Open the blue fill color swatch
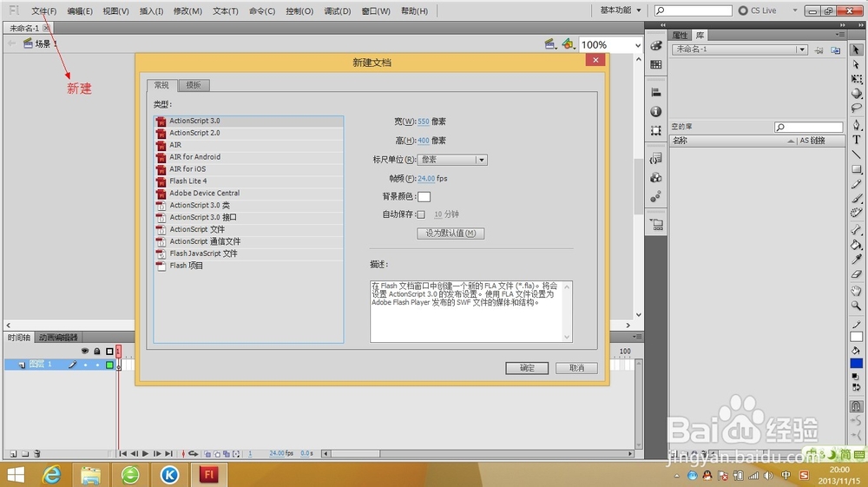This screenshot has width=868, height=487. coord(856,364)
